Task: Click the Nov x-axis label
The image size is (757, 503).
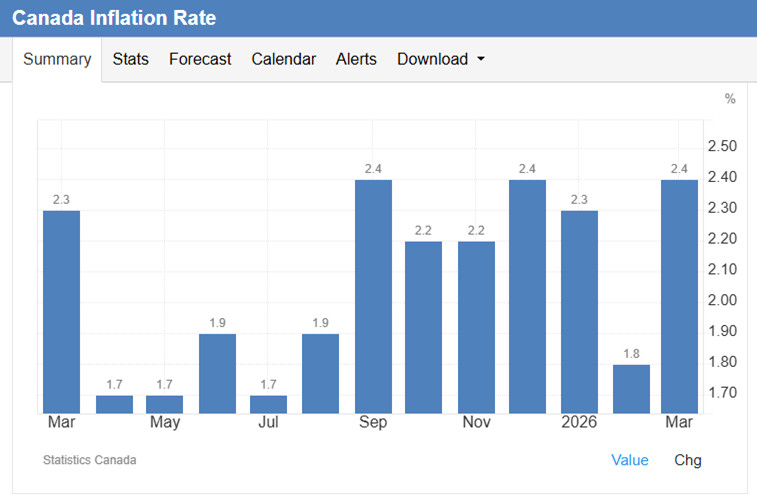Action: 477,422
